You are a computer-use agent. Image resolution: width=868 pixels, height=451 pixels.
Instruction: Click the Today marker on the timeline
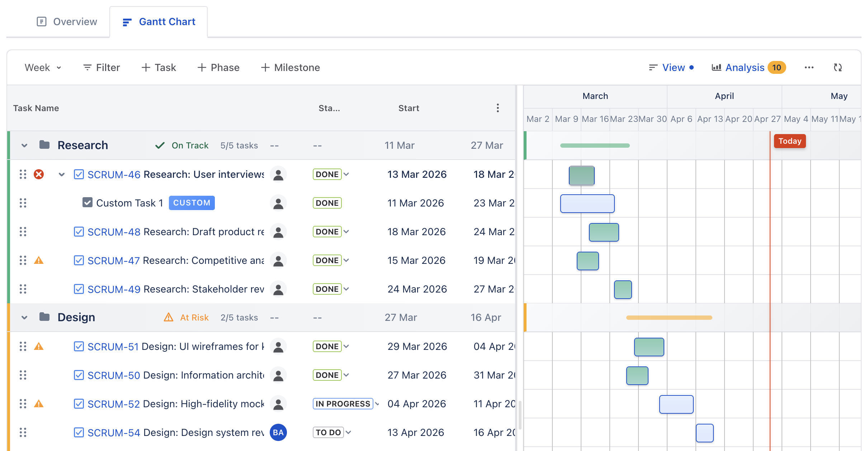(x=790, y=141)
